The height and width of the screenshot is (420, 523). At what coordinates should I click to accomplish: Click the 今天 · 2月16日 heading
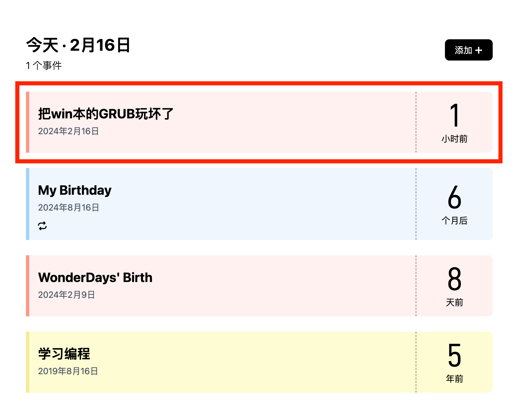click(x=78, y=45)
